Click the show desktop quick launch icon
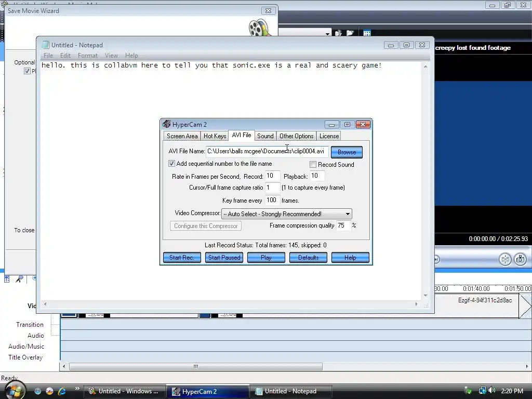 coord(37,391)
